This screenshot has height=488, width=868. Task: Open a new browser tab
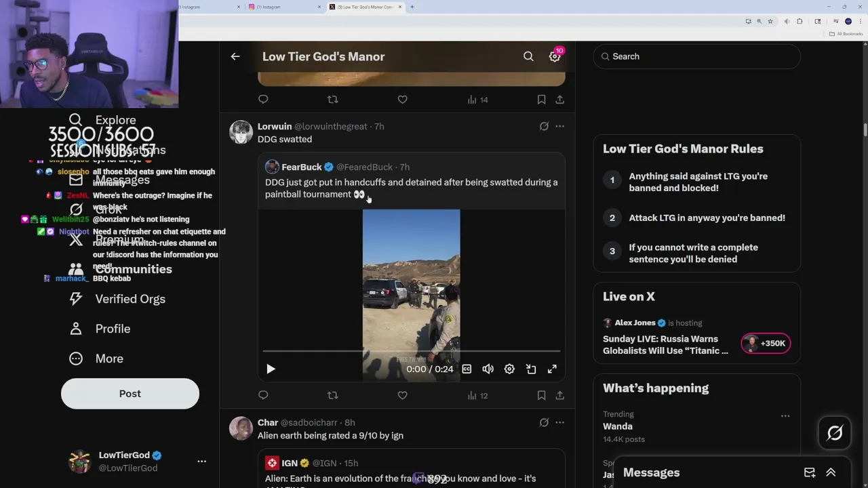(412, 7)
